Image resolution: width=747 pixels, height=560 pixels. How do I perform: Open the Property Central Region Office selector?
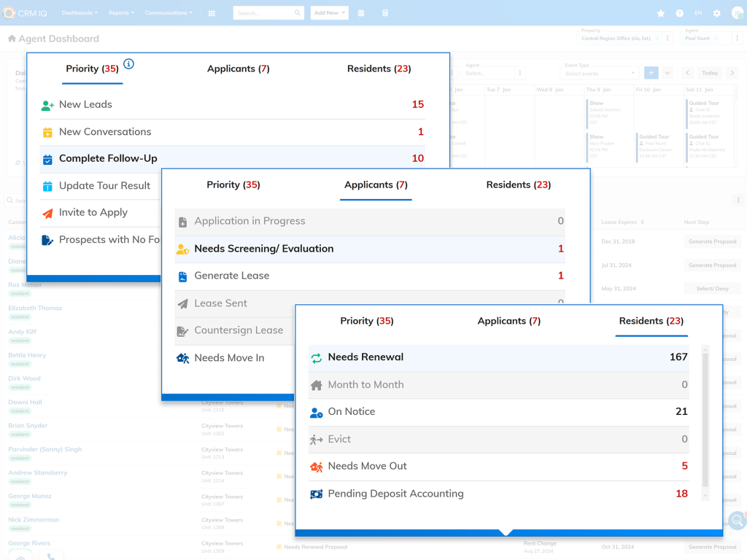[620, 38]
